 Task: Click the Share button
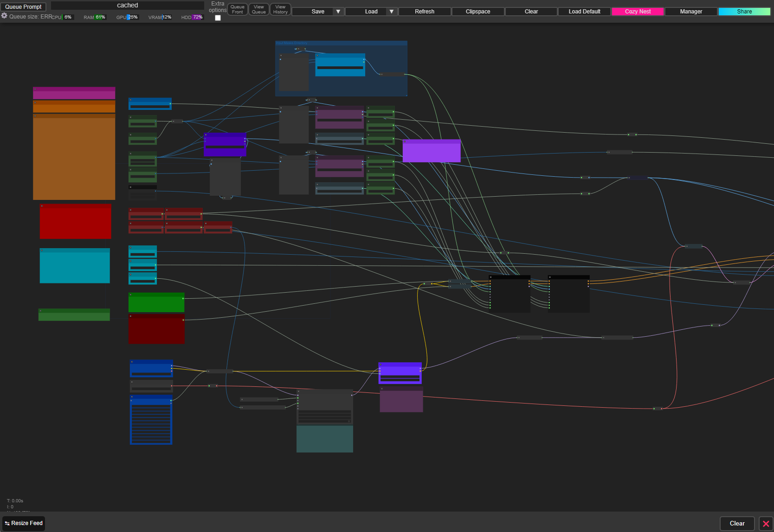point(744,12)
